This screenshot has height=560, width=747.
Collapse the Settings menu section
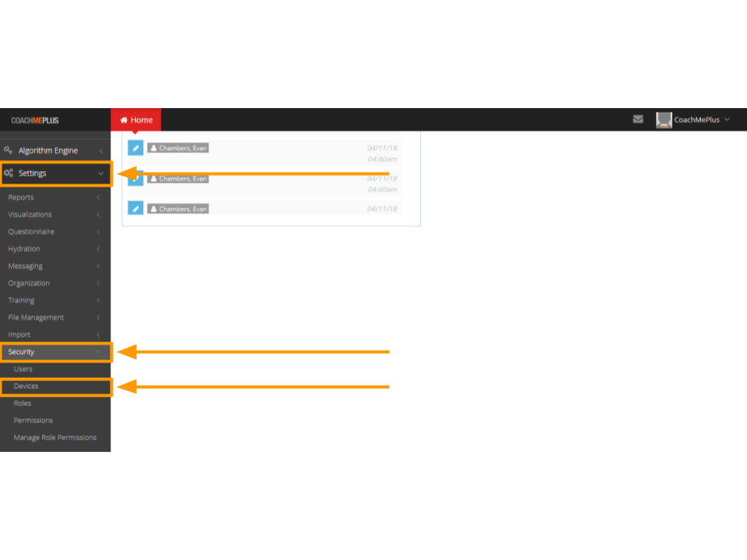[54, 173]
